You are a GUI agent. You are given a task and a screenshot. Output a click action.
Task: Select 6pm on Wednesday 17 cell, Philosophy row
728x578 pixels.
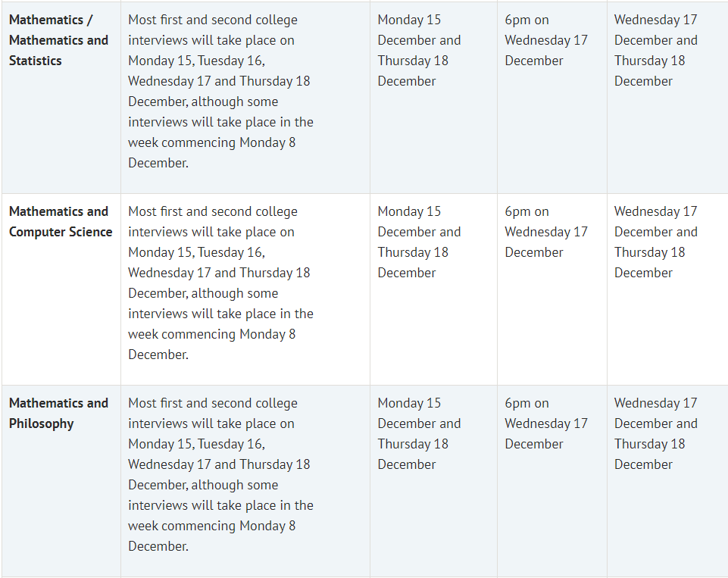point(546,423)
